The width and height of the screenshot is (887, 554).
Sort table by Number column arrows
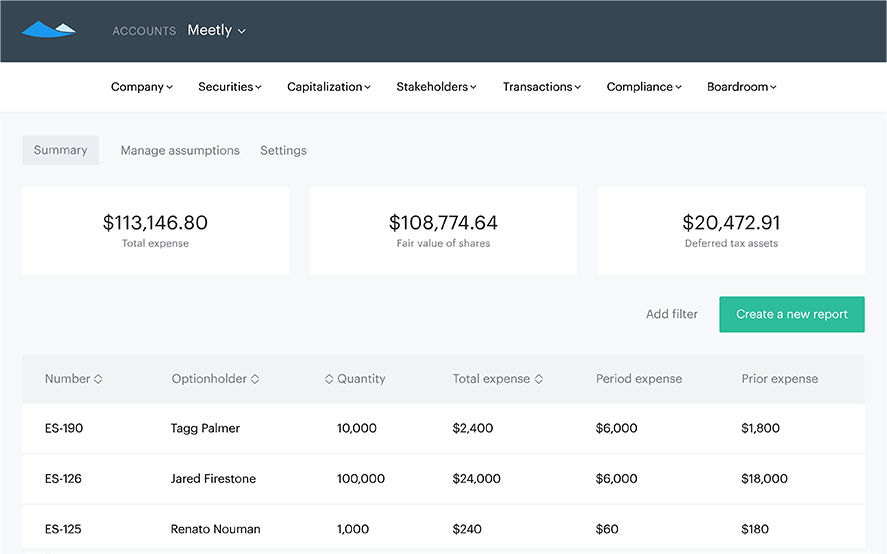[x=98, y=379]
